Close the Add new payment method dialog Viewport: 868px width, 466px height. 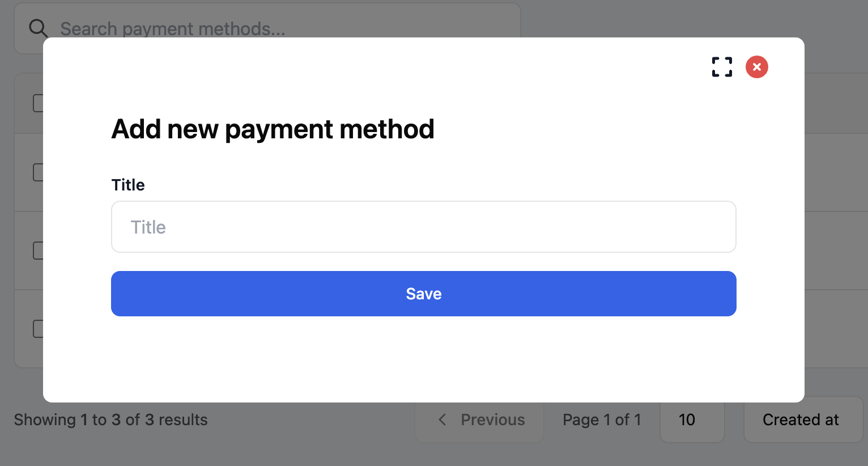pos(756,67)
